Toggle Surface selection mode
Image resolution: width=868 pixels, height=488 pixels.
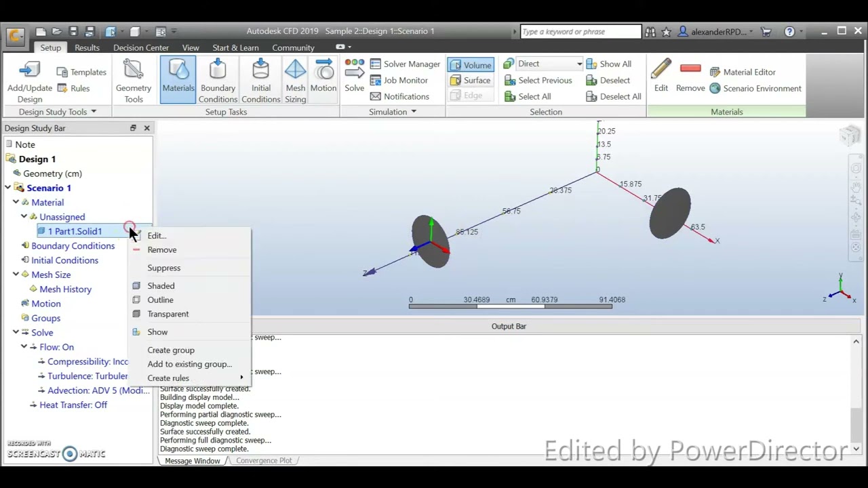(x=470, y=80)
